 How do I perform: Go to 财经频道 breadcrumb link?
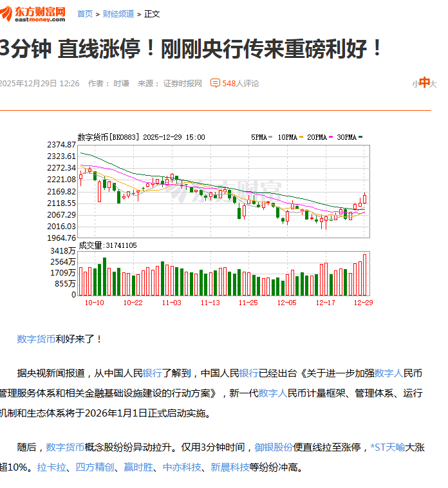[x=118, y=14]
